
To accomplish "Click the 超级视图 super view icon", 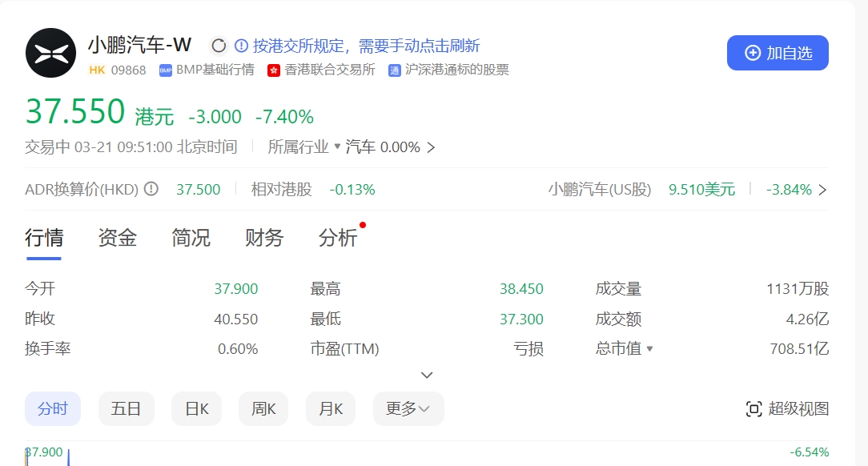I will pos(754,409).
